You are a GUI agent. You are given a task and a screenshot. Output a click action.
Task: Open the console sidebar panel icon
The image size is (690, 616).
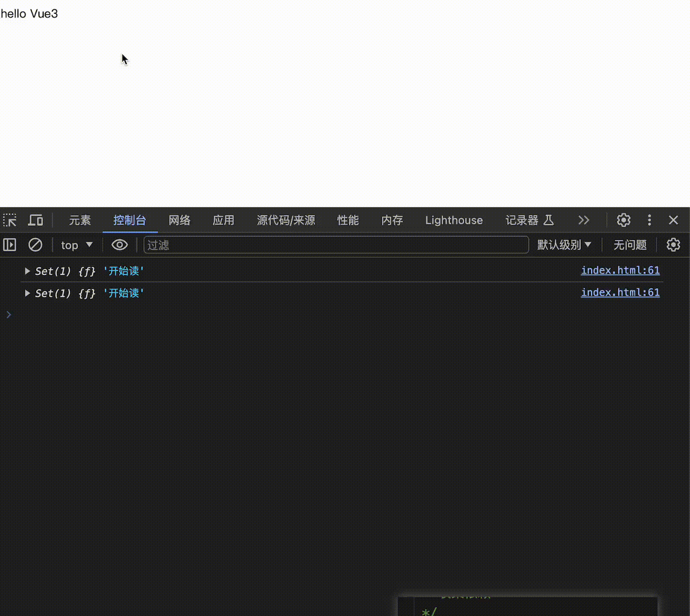click(9, 245)
